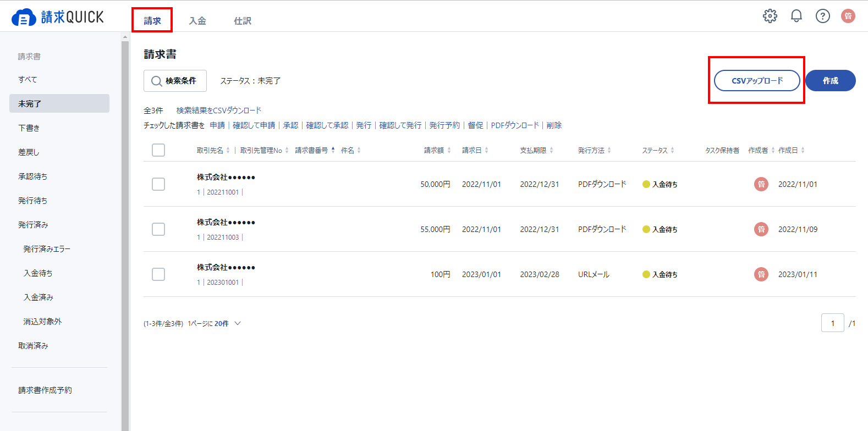868x431 pixels.
Task: Switch to the 仕訳 tab
Action: [243, 20]
